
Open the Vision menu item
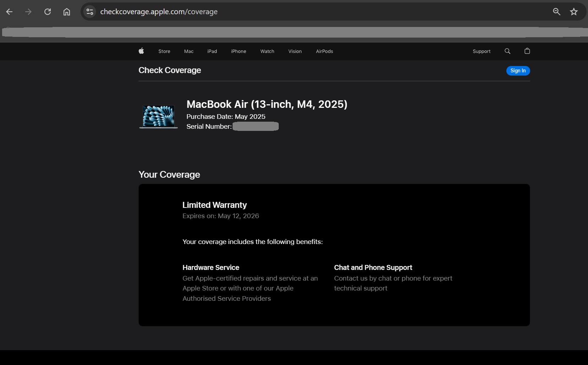click(295, 51)
